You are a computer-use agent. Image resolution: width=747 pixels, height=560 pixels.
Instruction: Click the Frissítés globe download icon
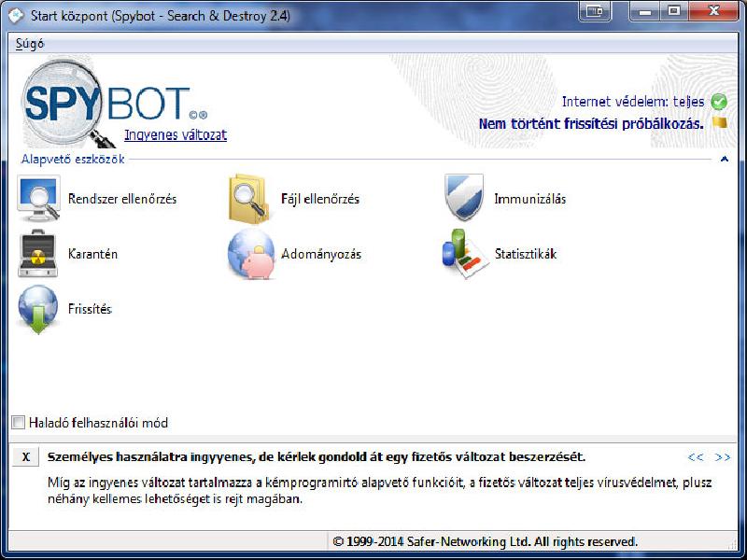coord(38,309)
